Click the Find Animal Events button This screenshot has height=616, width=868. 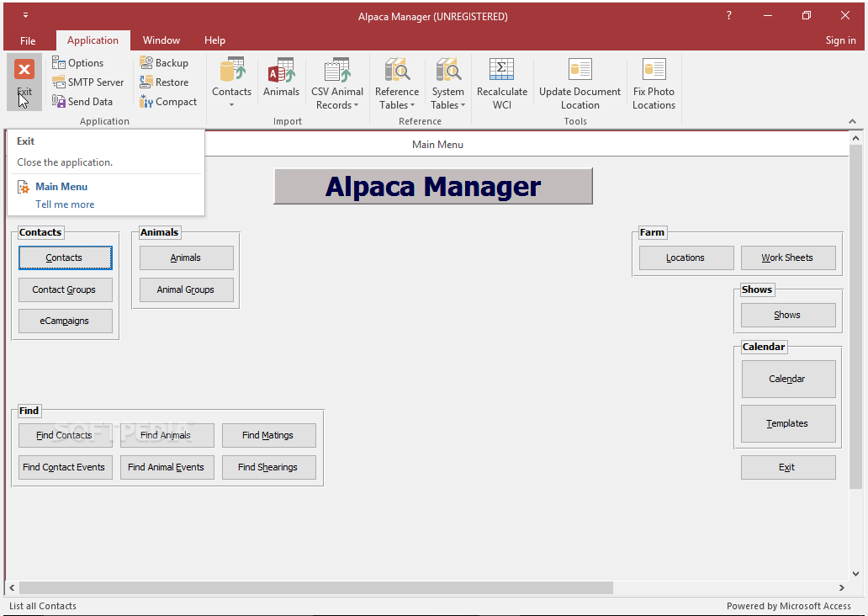167,468
